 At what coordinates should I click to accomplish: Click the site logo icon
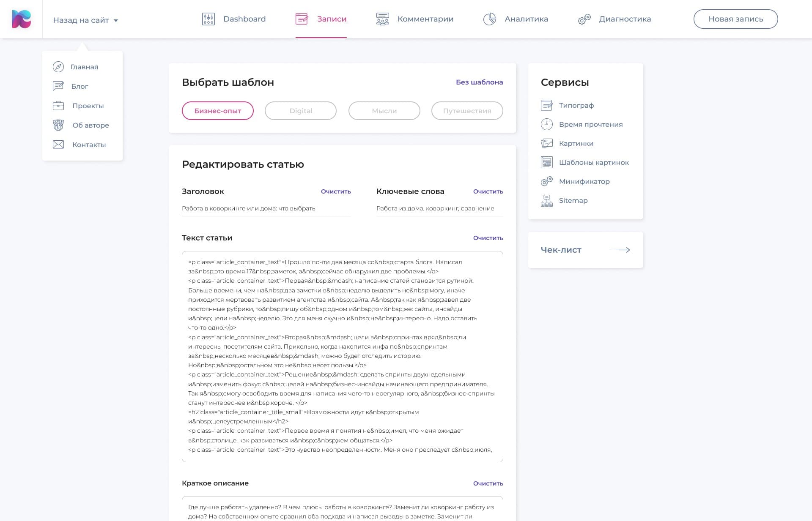tap(21, 19)
